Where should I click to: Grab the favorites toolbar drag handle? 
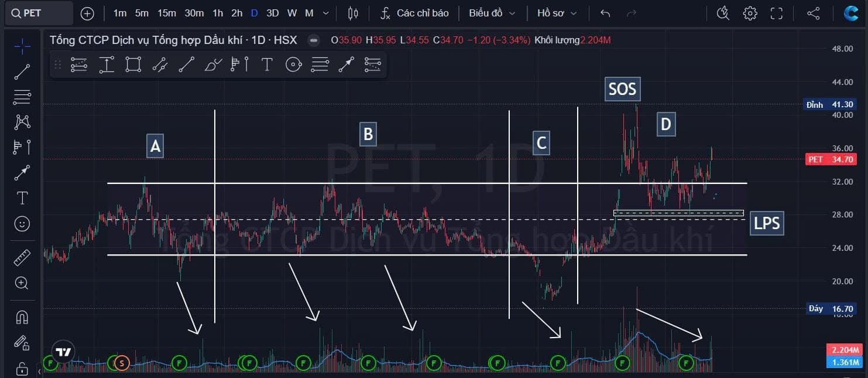(x=58, y=64)
